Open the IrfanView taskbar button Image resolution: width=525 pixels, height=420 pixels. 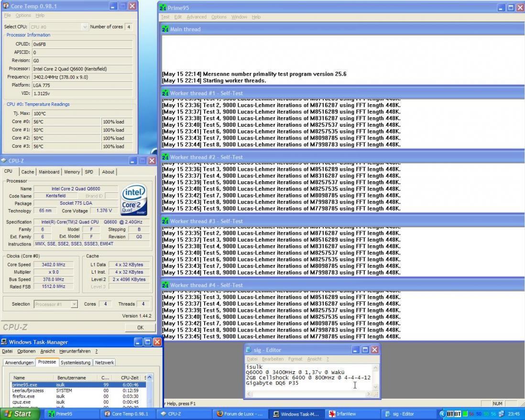click(352, 414)
